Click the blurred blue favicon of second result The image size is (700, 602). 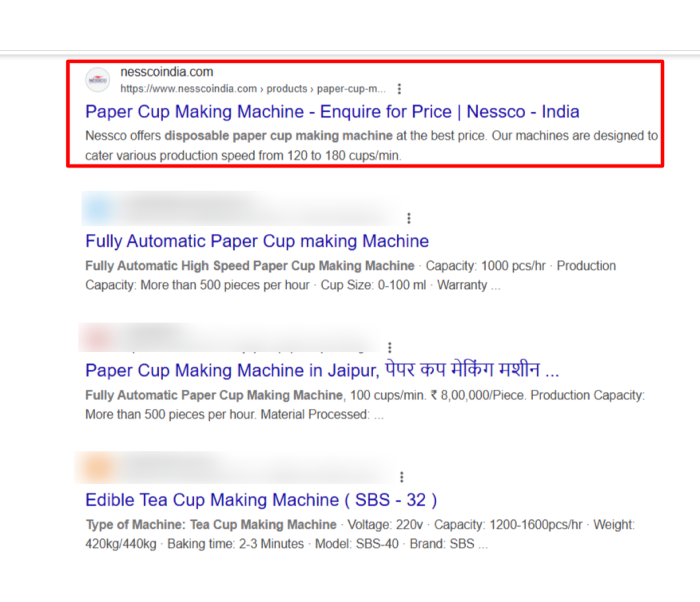[98, 209]
